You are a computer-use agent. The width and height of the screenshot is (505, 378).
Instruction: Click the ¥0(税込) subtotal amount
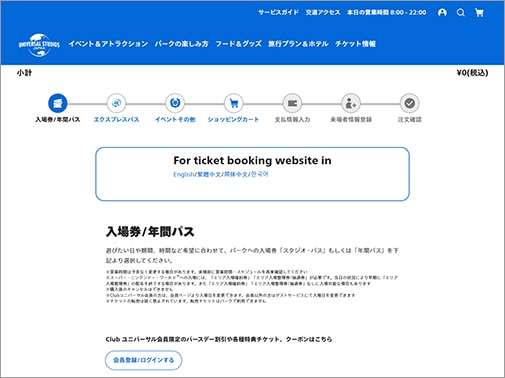coord(472,73)
